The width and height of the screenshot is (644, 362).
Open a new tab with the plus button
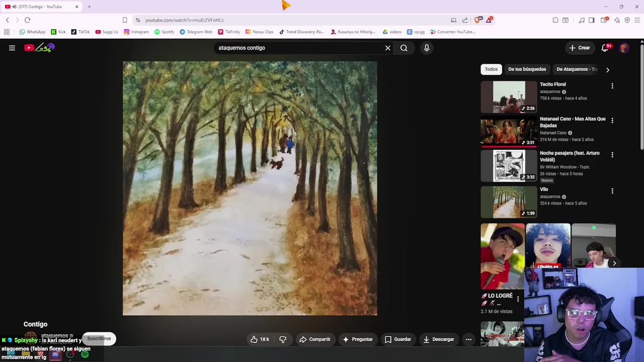[x=89, y=7]
